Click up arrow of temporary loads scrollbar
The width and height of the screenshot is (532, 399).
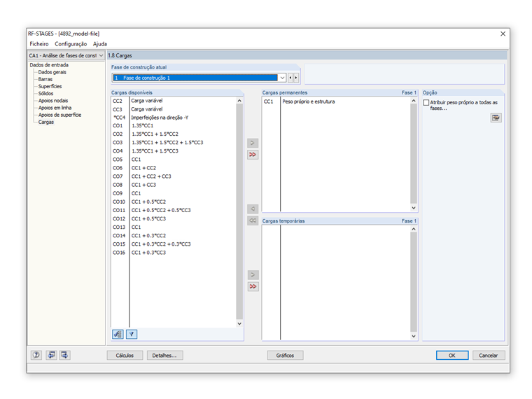[x=414, y=229]
